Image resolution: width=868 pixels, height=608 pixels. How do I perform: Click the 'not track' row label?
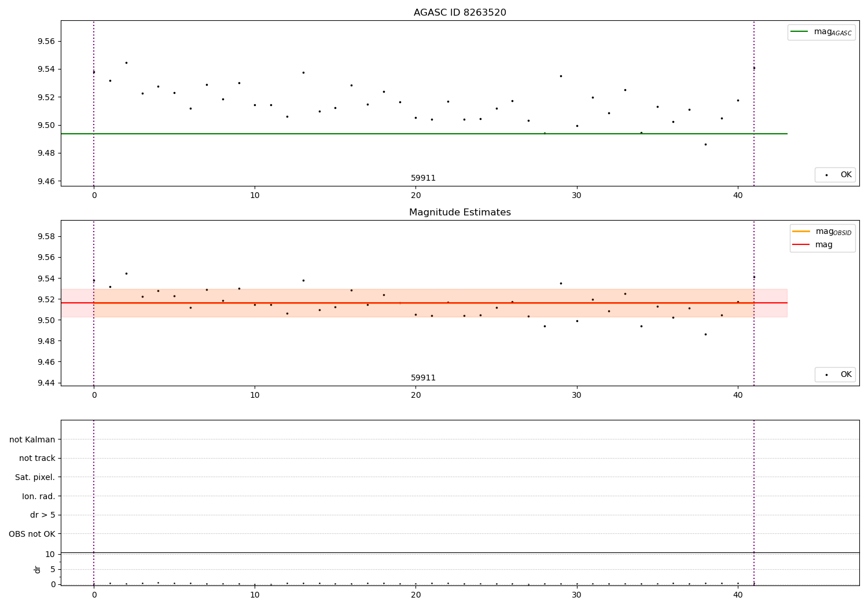point(37,458)
